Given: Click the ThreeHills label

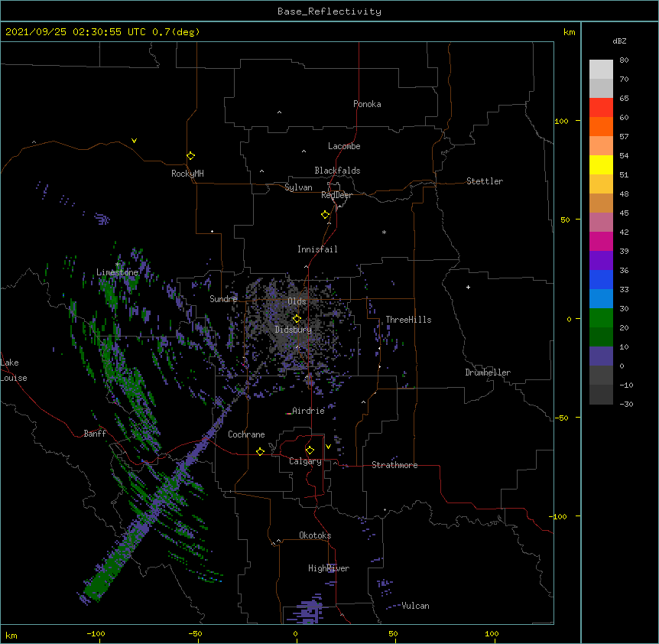Looking at the screenshot, I should 408,320.
